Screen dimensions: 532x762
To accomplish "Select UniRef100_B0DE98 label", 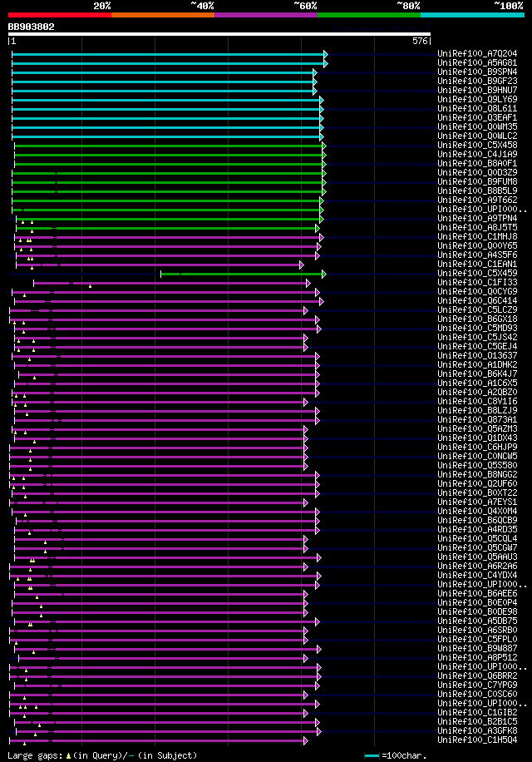I will (x=477, y=611).
